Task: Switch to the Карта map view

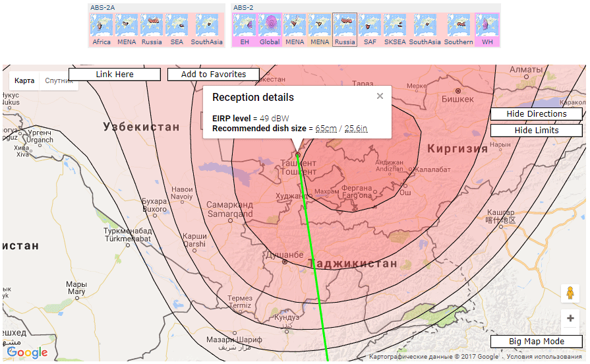Action: pyautogui.click(x=24, y=81)
